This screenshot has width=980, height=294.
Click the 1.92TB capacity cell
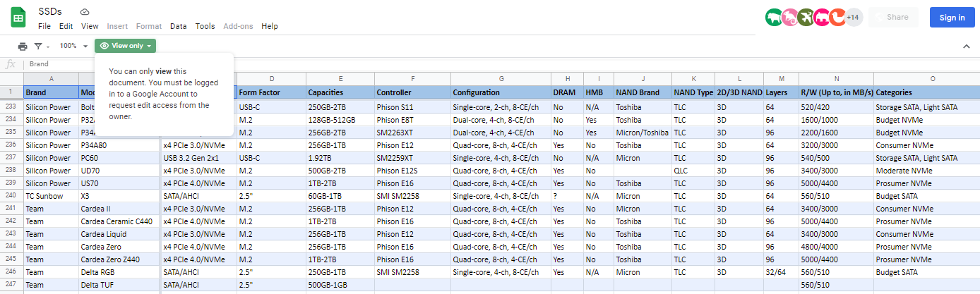pyautogui.click(x=340, y=158)
